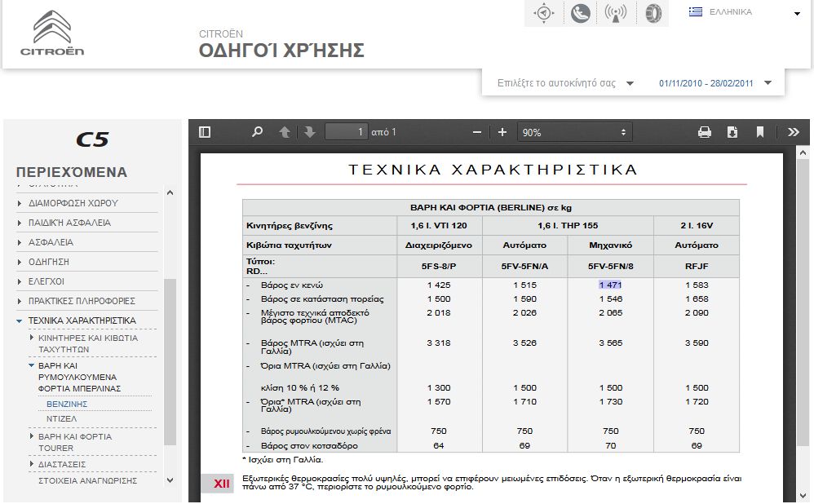Screen dimensions: 814x504
Task: Open the 90% zoom level dropdown
Action: point(574,132)
